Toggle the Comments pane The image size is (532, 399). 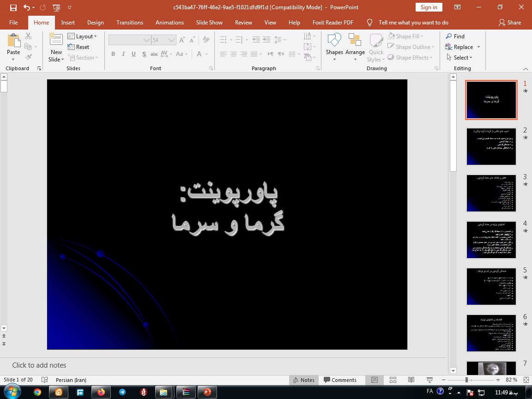pyautogui.click(x=341, y=380)
